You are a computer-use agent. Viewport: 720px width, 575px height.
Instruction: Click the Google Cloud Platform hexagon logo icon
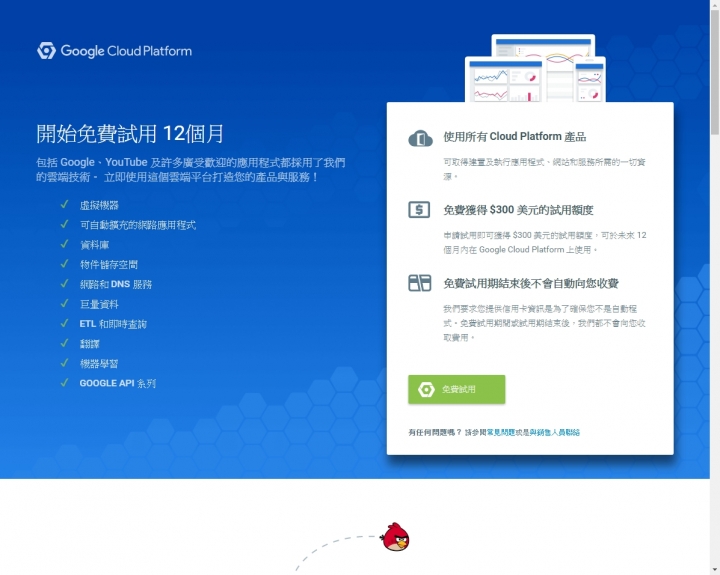(x=46, y=51)
